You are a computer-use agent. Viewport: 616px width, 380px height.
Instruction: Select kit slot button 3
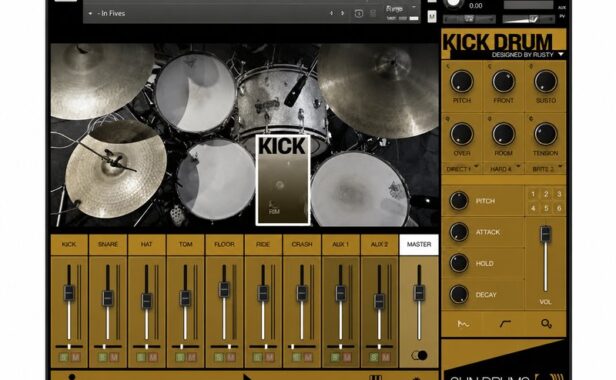(559, 194)
